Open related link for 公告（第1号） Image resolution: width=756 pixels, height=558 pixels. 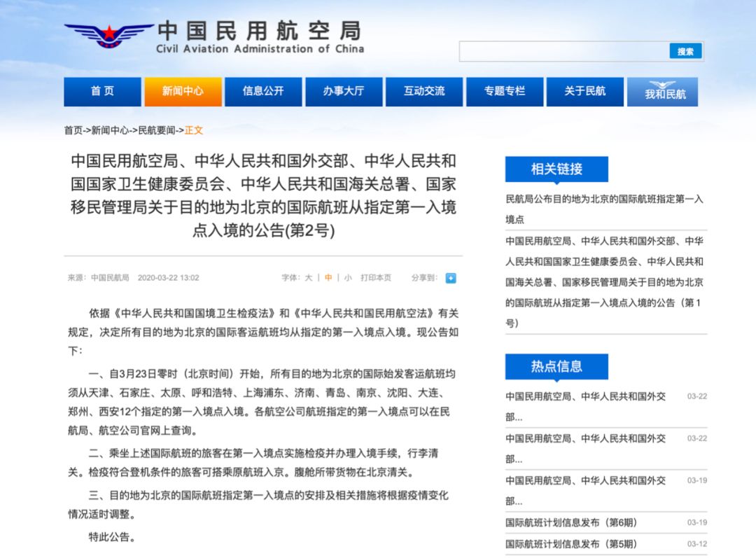coord(604,282)
